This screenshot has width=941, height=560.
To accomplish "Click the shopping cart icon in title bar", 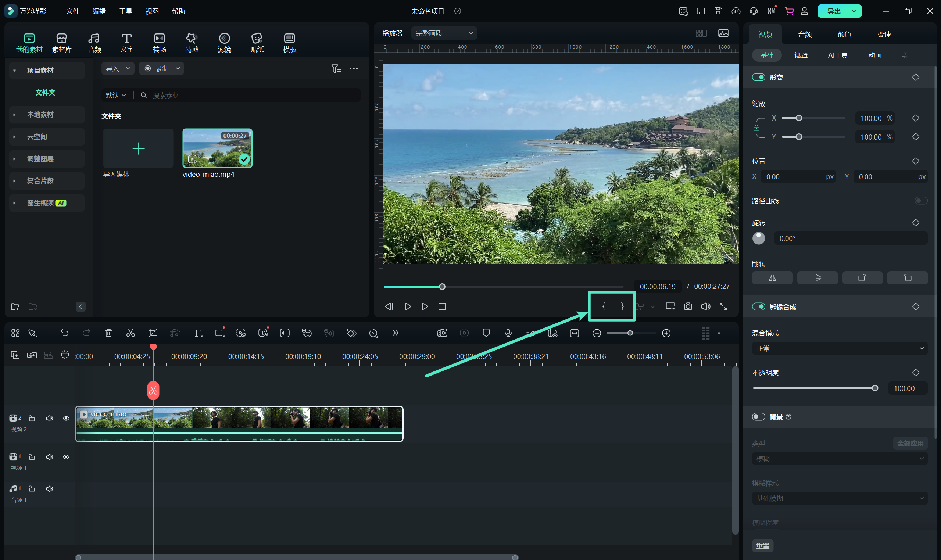I will tap(788, 11).
